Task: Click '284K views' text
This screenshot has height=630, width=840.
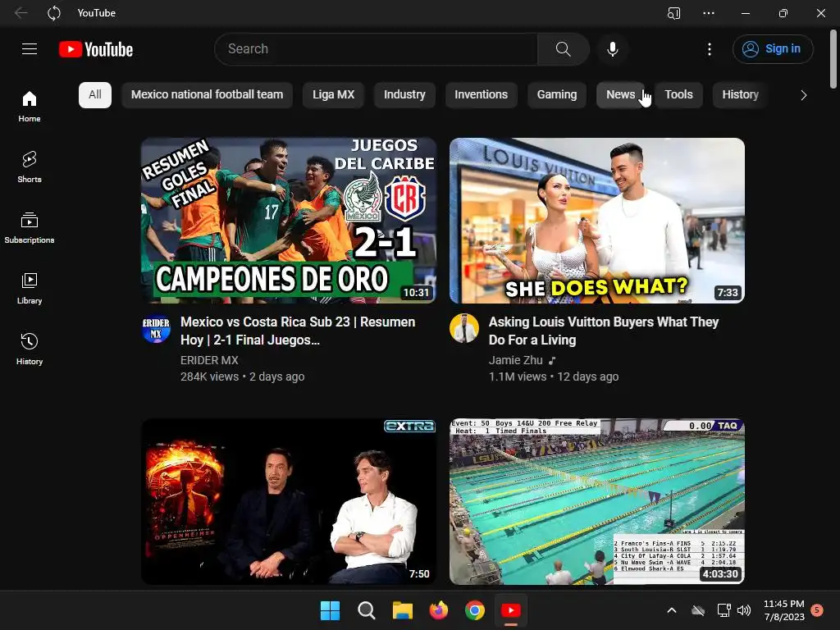Action: (209, 377)
